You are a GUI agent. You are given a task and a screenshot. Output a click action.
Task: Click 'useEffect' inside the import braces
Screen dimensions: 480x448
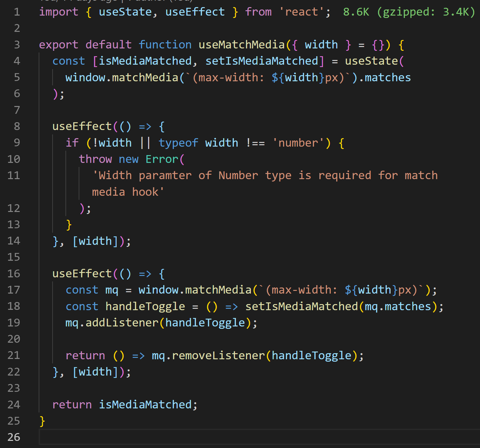tap(195, 12)
